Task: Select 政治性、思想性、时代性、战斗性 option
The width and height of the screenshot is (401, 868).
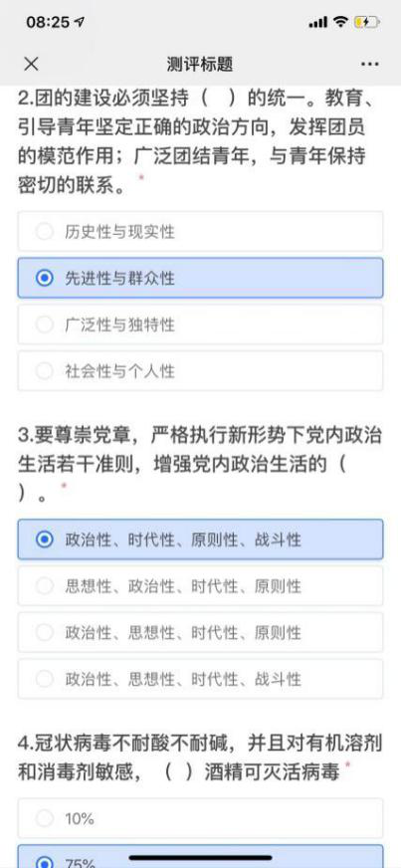Action: coord(200,679)
